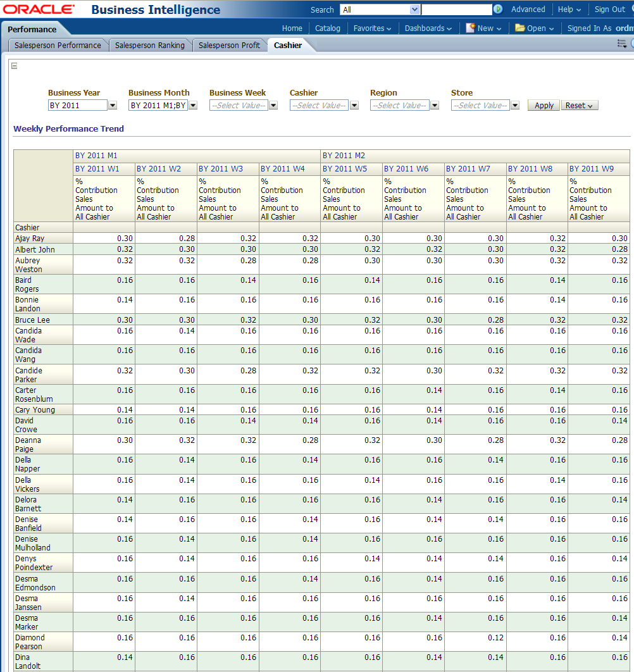The width and height of the screenshot is (634, 672).
Task: Switch to the Salesperson Ranking tab
Action: click(x=150, y=45)
